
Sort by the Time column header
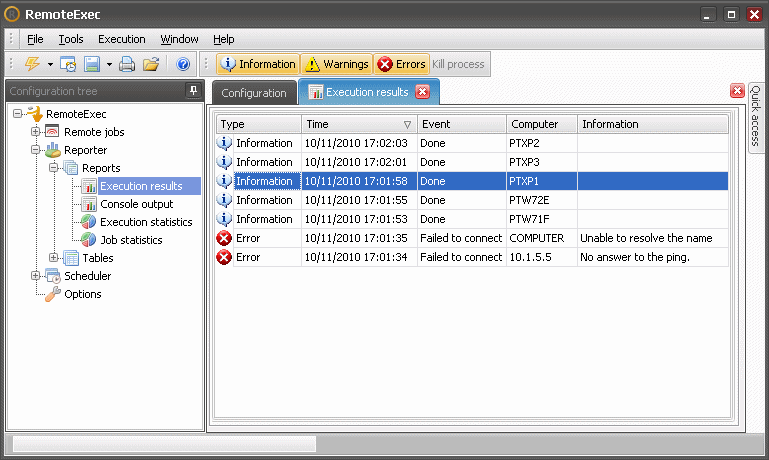[x=359, y=124]
